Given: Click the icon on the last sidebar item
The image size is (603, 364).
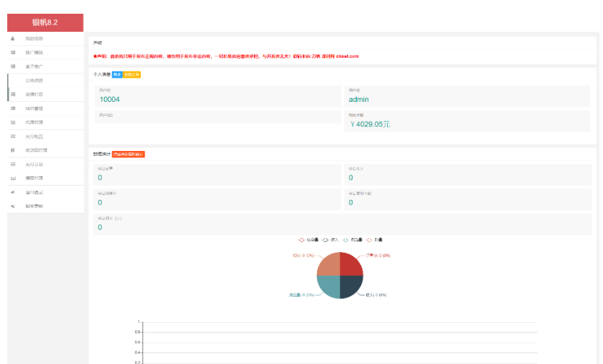Looking at the screenshot, I should click(x=13, y=206).
